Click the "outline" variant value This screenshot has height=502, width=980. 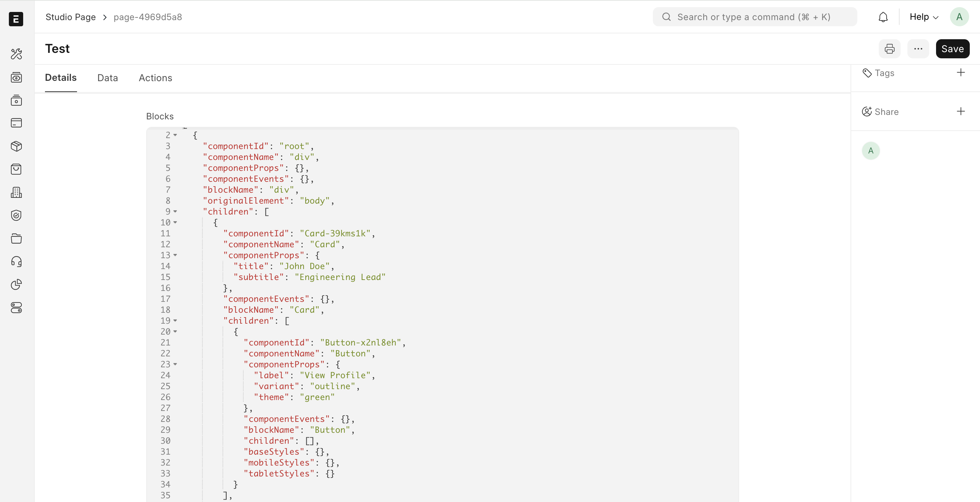point(333,387)
